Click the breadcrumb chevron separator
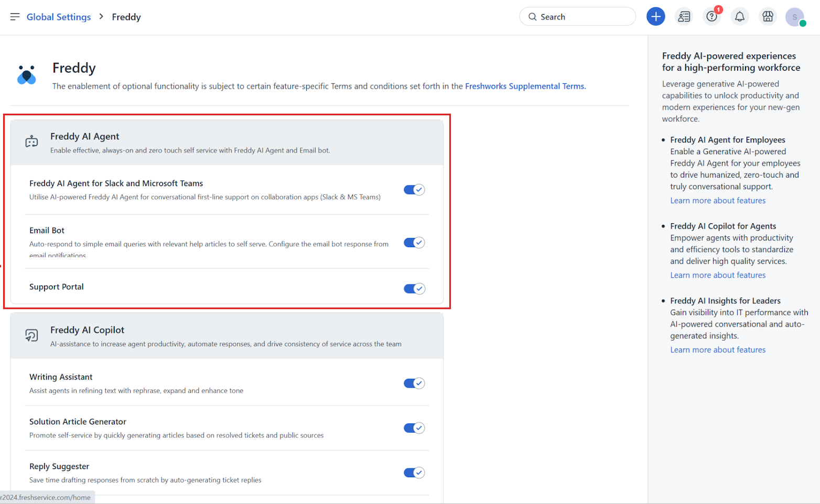Screen dimensions: 820x504 [101, 17]
